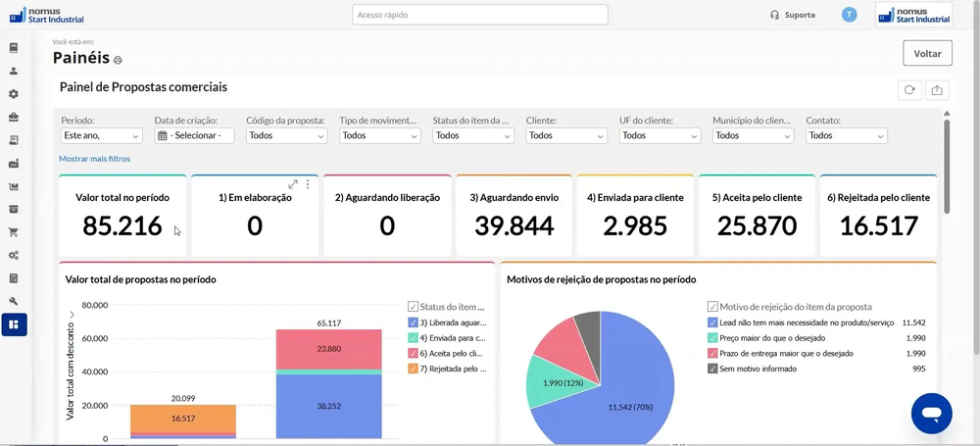Toggle Prazo de entrega maior checkbox
Image resolution: width=980 pixels, height=446 pixels.
click(712, 354)
